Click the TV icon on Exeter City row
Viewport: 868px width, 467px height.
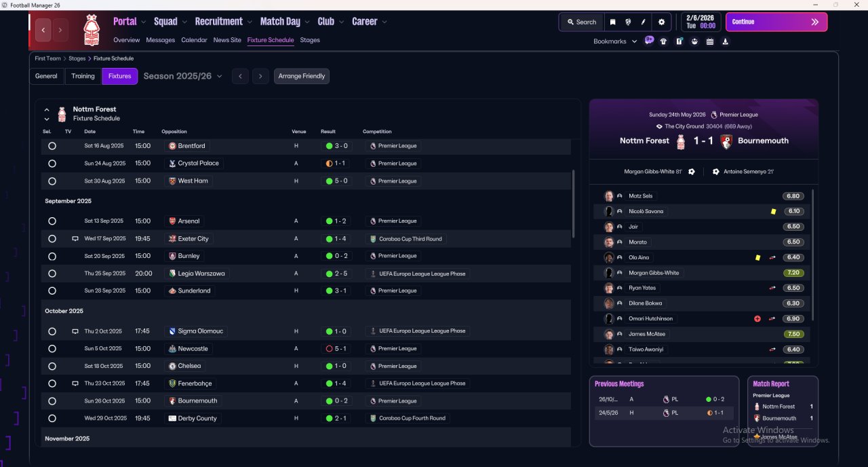click(x=75, y=239)
